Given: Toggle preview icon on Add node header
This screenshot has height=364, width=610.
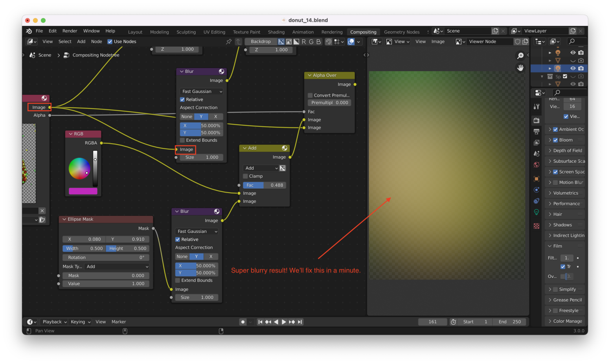Looking at the screenshot, I should (284, 148).
